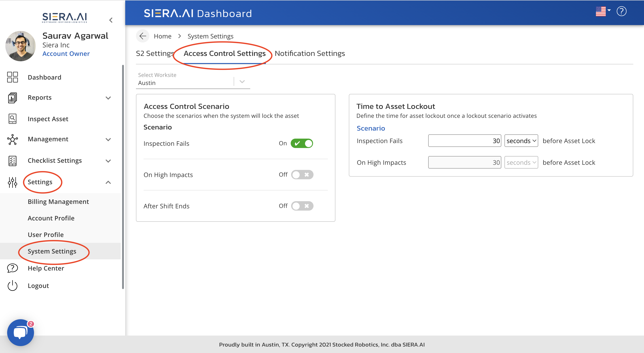Screen dimensions: 644x353
Task: Turn off Inspection Fails scenario
Action: (x=302, y=143)
